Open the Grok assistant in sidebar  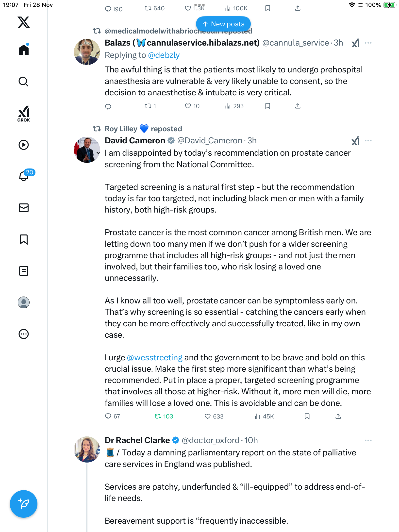24,114
